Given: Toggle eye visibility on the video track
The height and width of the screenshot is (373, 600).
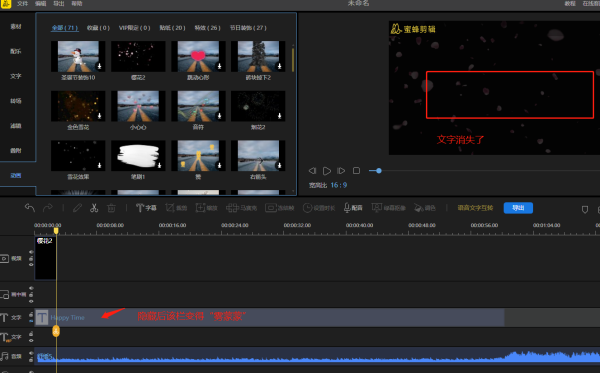Looking at the screenshot, I should (x=31, y=264).
